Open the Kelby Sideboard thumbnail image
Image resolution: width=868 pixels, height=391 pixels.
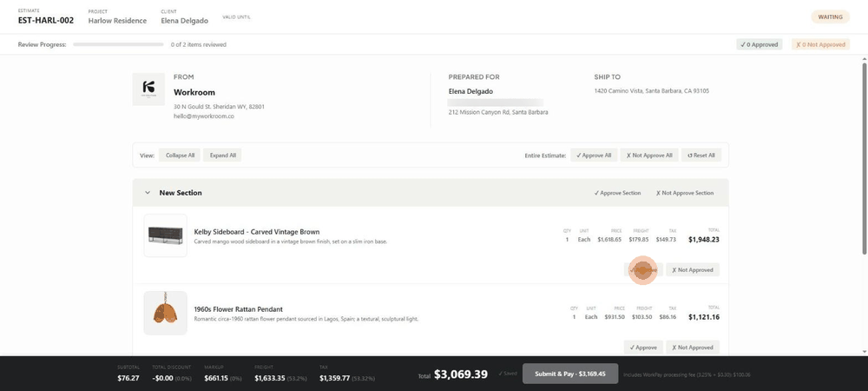pos(166,235)
